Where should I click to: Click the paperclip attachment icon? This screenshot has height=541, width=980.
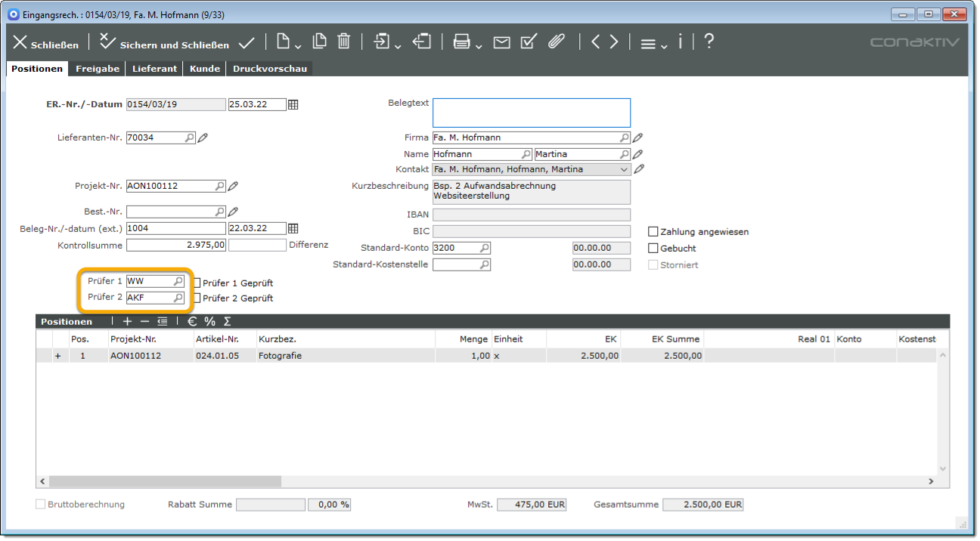557,42
